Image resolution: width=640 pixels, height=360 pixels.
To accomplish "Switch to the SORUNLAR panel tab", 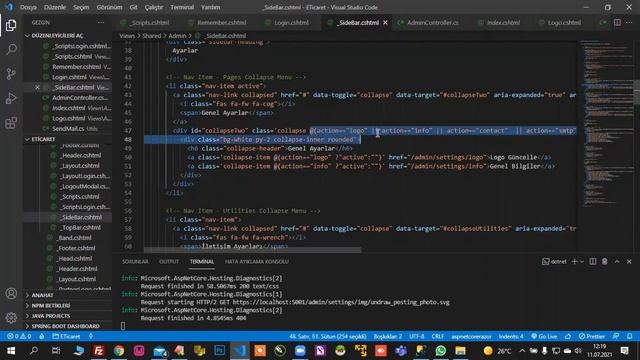I will click(x=135, y=261).
